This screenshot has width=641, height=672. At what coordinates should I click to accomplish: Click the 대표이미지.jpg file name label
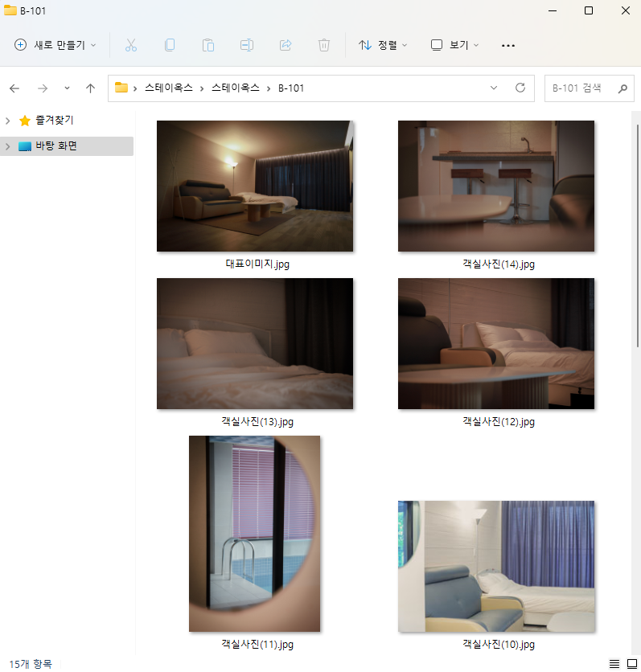point(257,264)
